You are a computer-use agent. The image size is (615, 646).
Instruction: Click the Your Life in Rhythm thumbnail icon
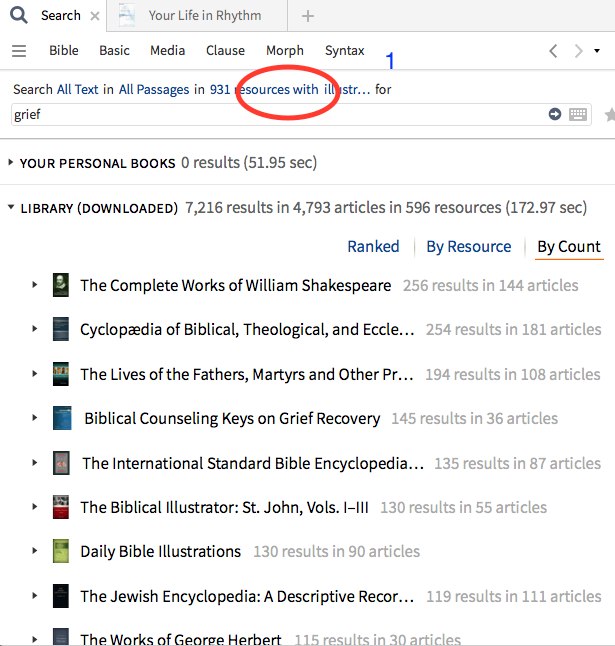126,16
